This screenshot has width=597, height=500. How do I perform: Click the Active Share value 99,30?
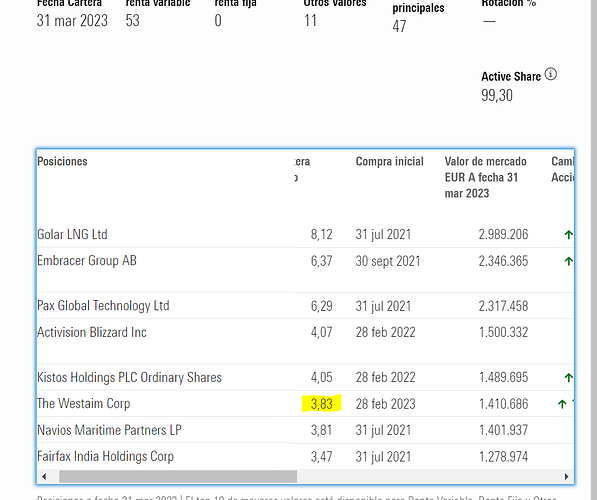point(497,95)
